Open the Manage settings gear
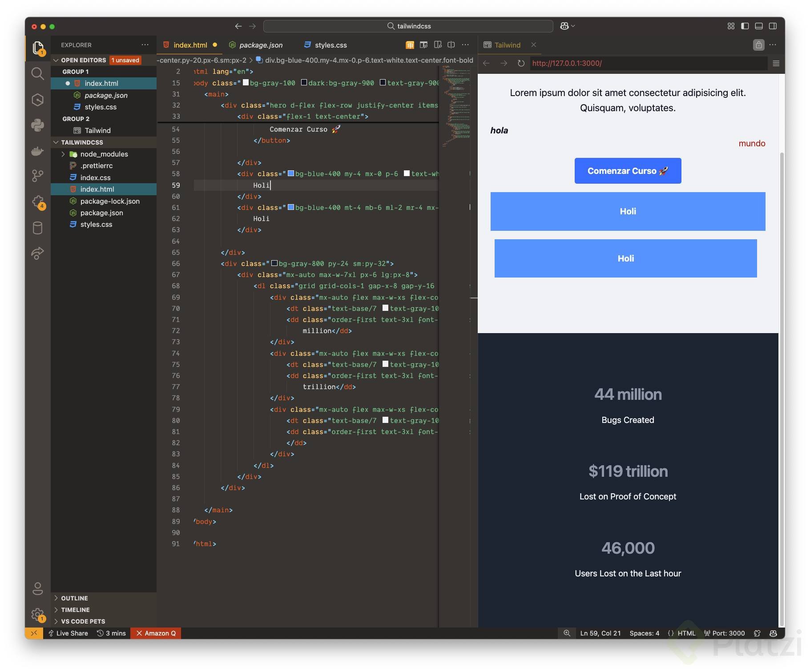 tap(38, 615)
